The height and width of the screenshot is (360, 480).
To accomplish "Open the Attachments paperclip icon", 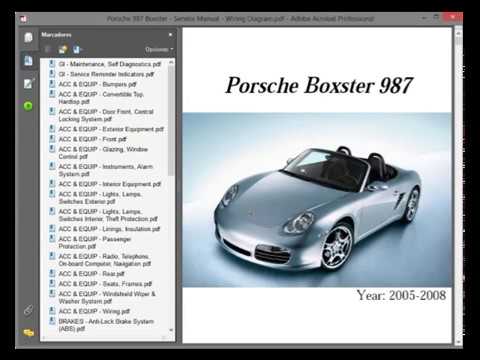I will tap(28, 310).
